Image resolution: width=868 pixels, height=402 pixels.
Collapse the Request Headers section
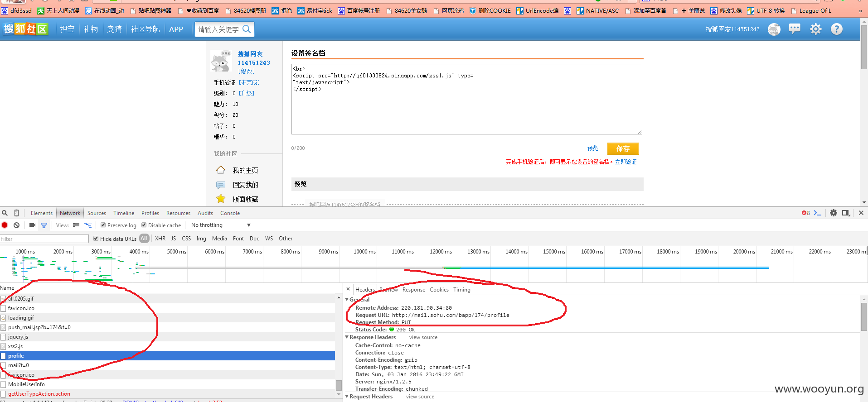click(x=347, y=397)
